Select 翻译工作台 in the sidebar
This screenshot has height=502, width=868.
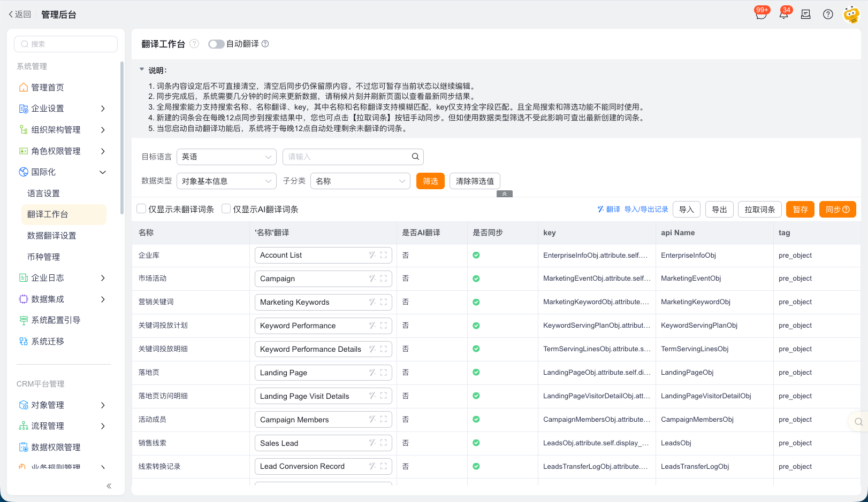tap(64, 214)
